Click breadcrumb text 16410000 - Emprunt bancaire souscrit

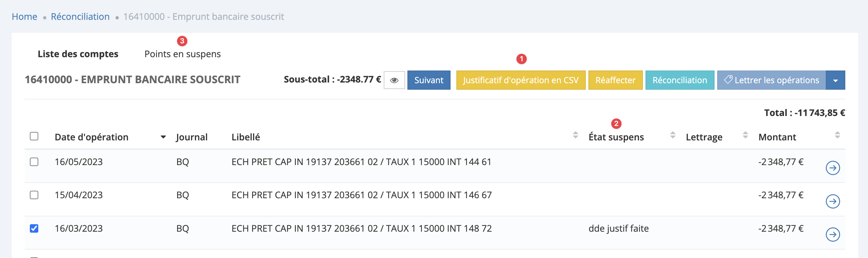click(203, 17)
